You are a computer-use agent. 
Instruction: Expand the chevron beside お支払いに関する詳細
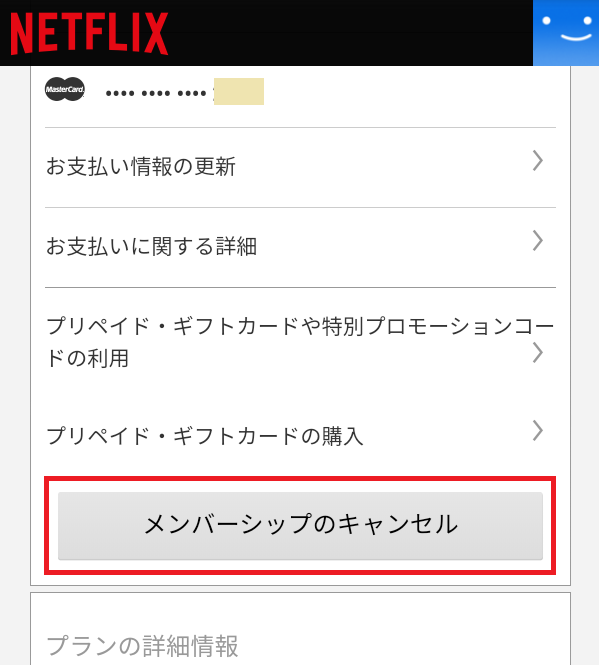[x=537, y=241]
